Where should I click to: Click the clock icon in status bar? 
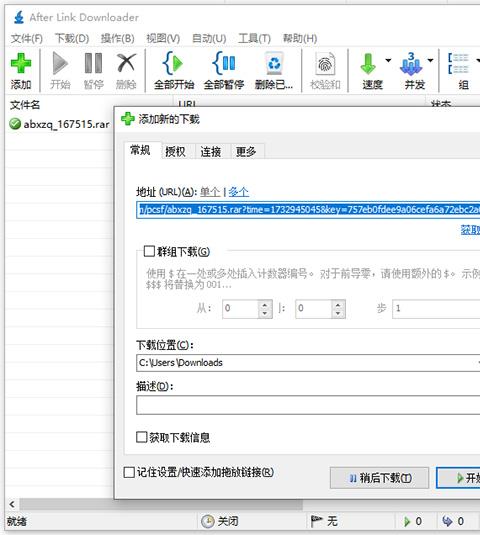point(207,521)
